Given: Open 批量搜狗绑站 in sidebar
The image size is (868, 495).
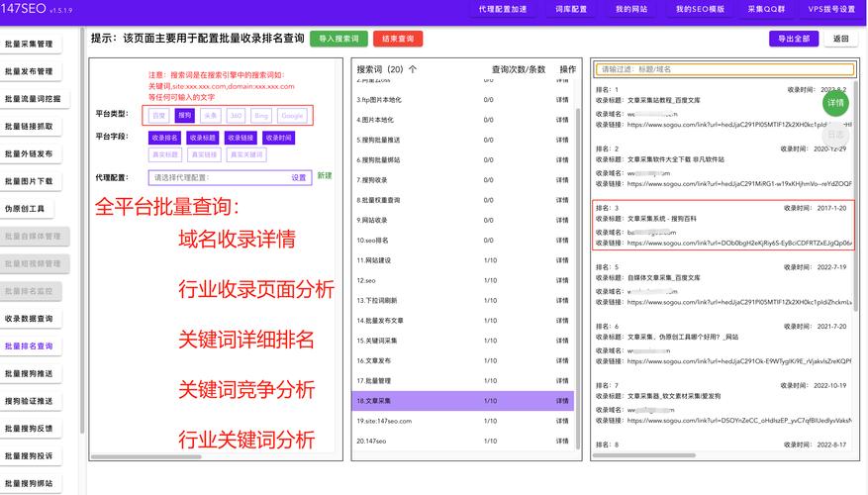Looking at the screenshot, I should 31,483.
